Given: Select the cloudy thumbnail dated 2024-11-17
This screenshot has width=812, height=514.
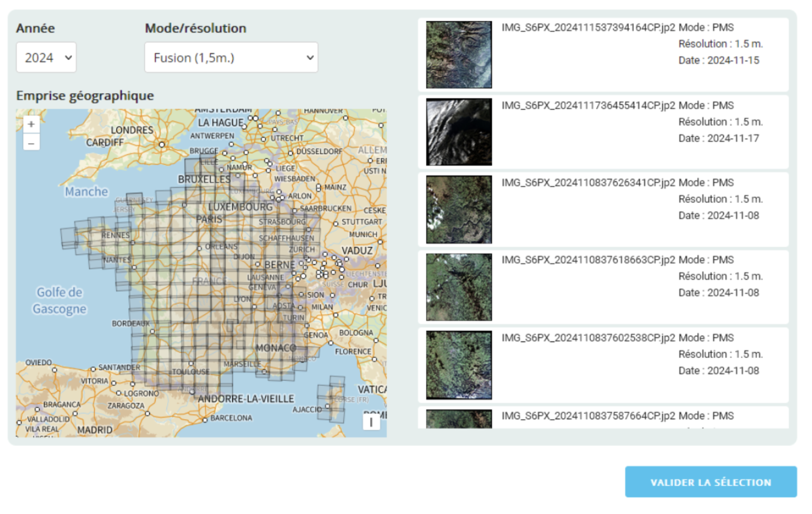Looking at the screenshot, I should click(458, 132).
